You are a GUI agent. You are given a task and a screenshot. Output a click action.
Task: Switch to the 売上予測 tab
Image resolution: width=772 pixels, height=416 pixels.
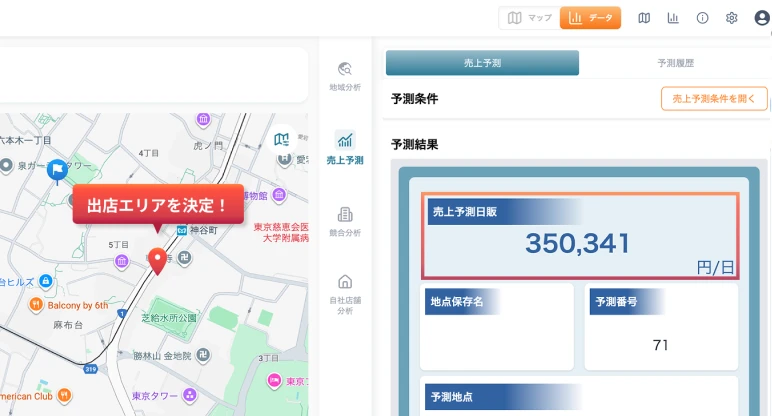pyautogui.click(x=482, y=63)
